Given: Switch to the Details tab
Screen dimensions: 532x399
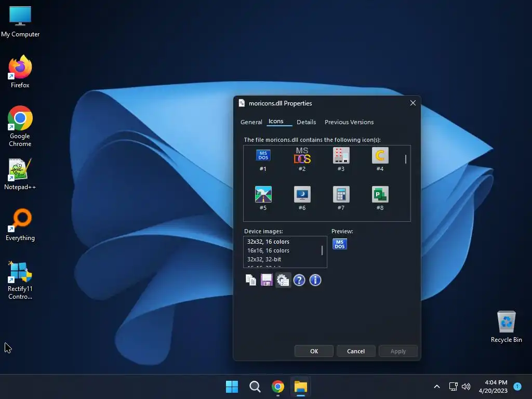Looking at the screenshot, I should 307,122.
